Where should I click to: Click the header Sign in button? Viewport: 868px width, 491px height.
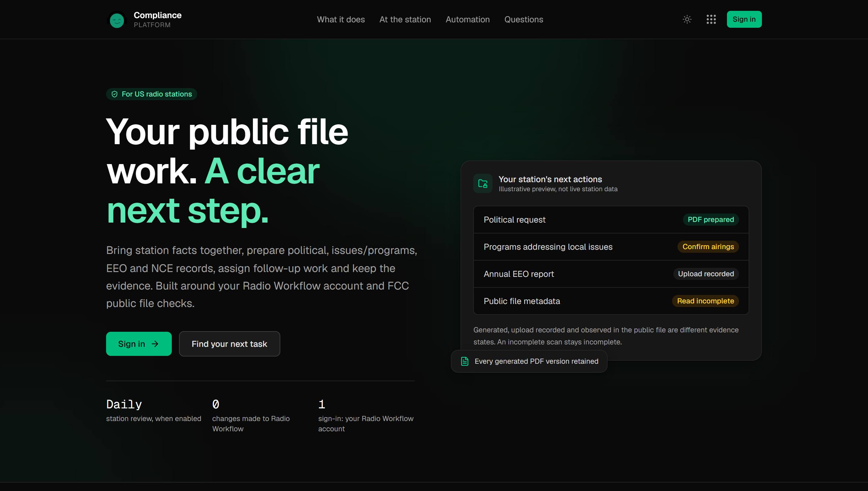click(744, 19)
